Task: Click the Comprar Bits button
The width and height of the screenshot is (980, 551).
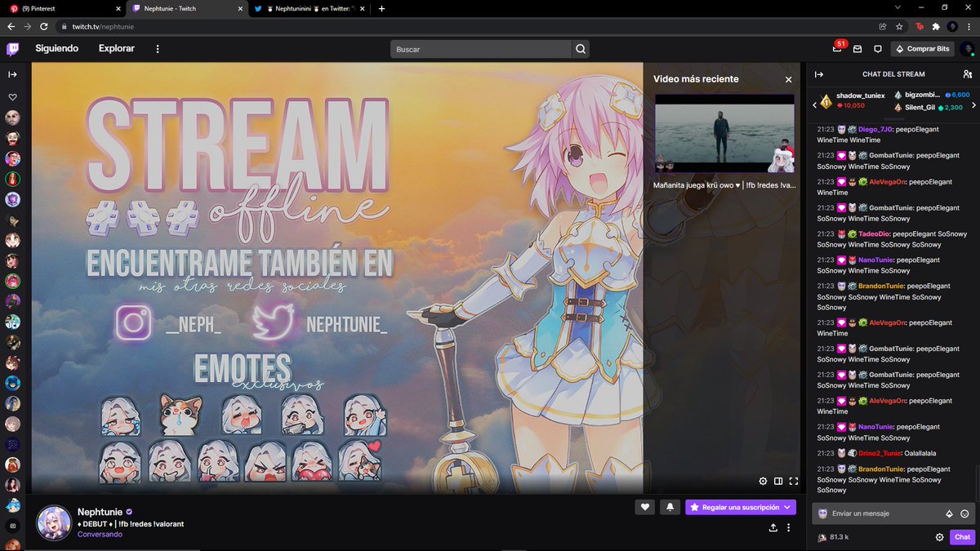Action: pos(922,49)
